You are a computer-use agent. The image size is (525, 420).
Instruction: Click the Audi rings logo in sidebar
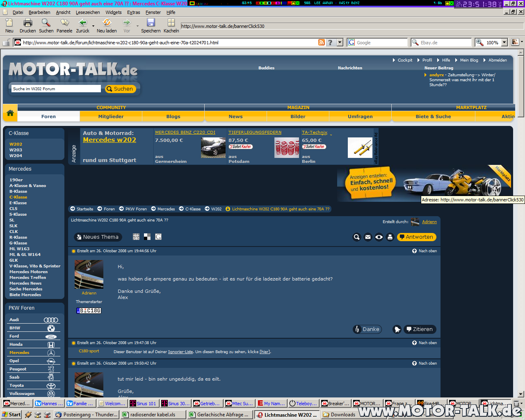tap(51, 320)
